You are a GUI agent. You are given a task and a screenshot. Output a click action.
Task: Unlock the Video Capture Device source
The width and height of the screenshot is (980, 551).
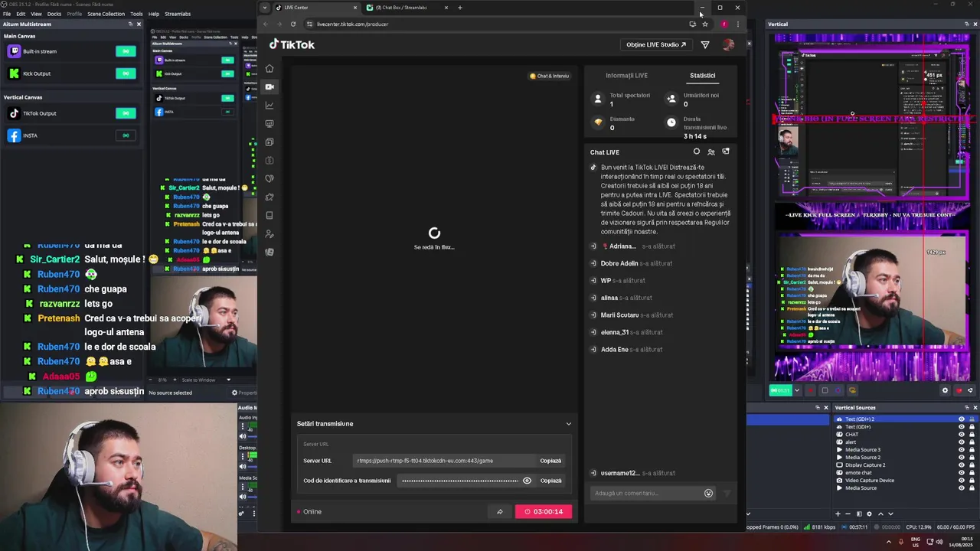pyautogui.click(x=972, y=481)
